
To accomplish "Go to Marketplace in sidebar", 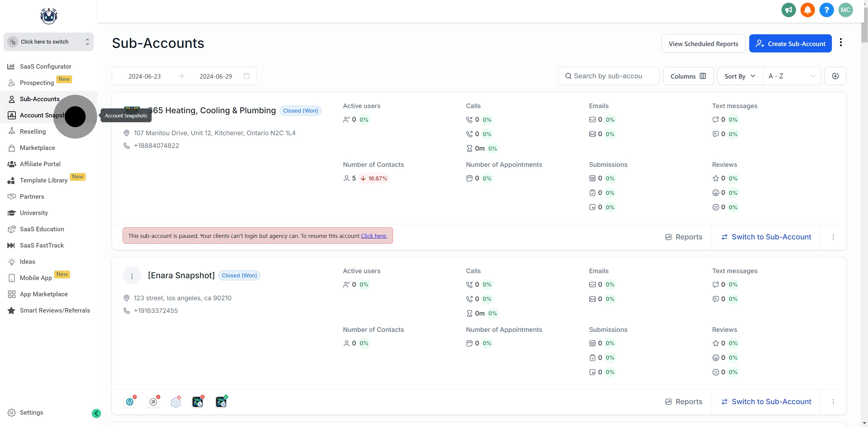I will [37, 148].
